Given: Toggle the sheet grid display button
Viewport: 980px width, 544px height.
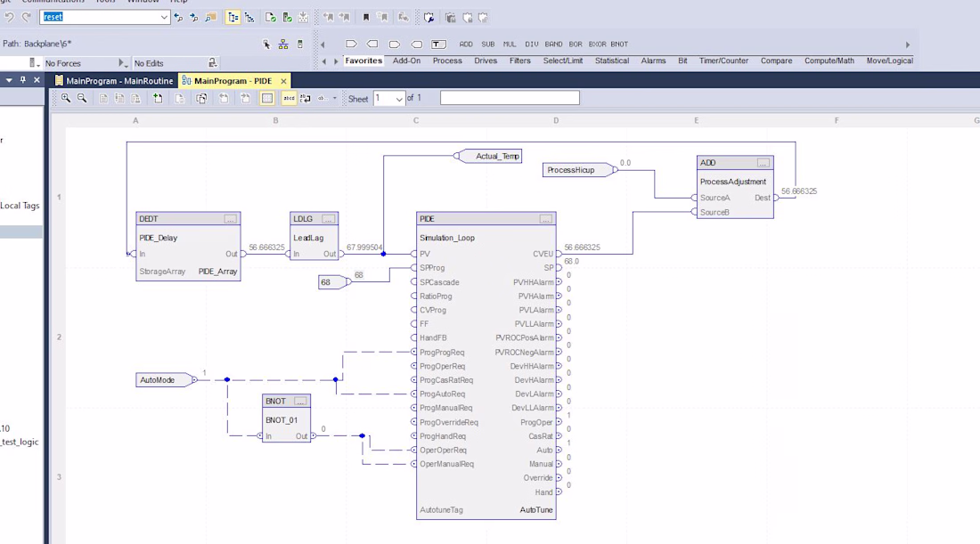Looking at the screenshot, I should click(x=267, y=99).
